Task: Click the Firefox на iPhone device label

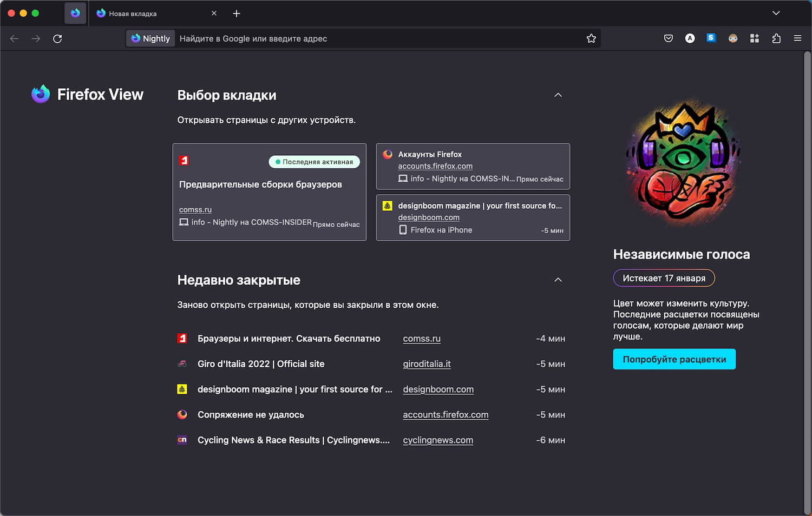Action: (441, 230)
